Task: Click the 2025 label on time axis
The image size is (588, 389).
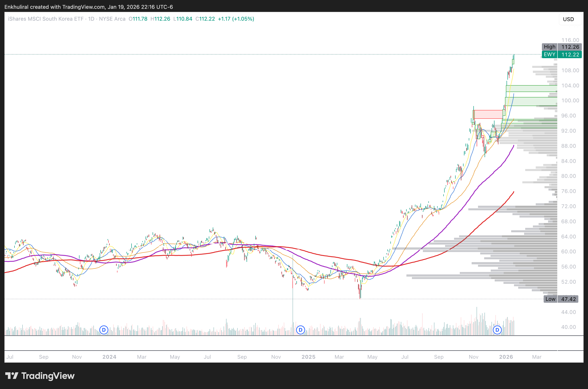Action: (x=308, y=357)
